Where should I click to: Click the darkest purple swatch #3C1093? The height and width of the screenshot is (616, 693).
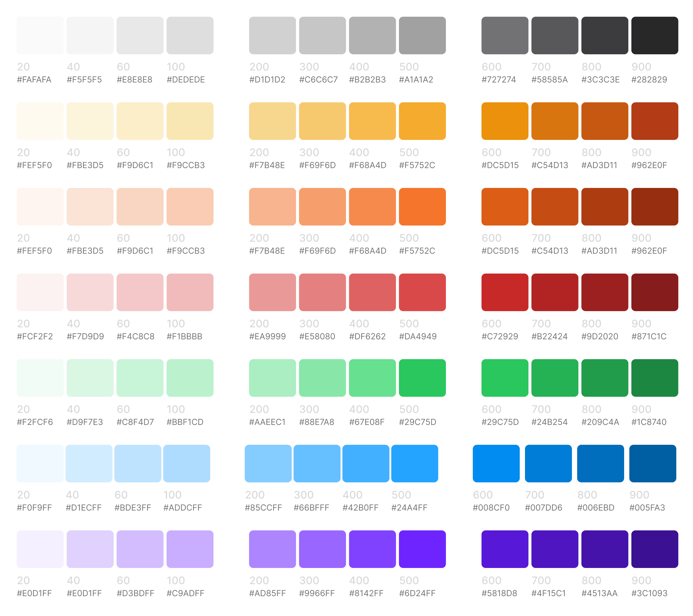(655, 549)
